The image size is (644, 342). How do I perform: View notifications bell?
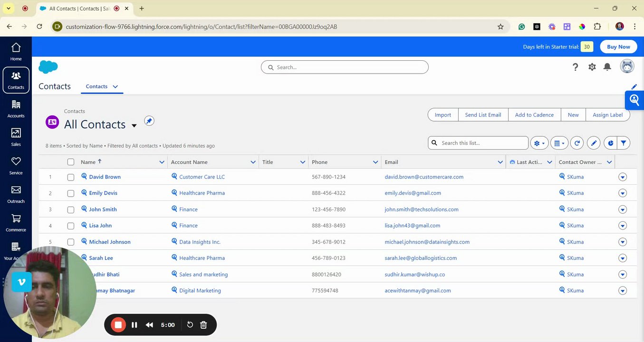coord(607,67)
